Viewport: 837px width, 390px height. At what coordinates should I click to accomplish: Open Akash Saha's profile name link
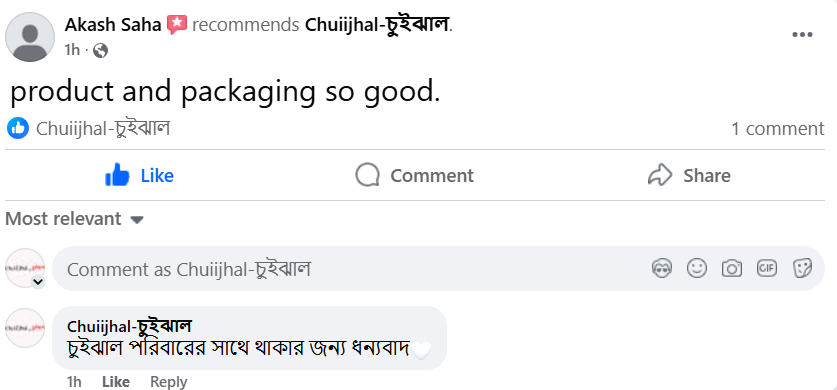(113, 25)
